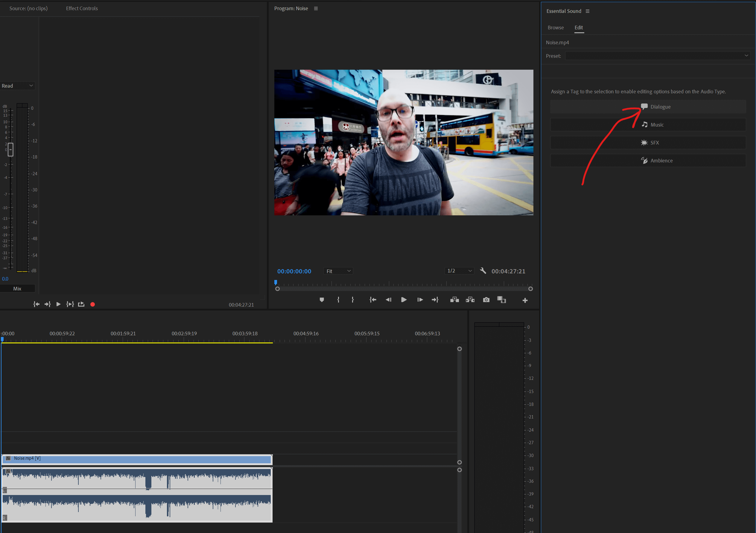Toggle the Mix mode Read dropdown
The width and height of the screenshot is (756, 533).
pos(18,85)
